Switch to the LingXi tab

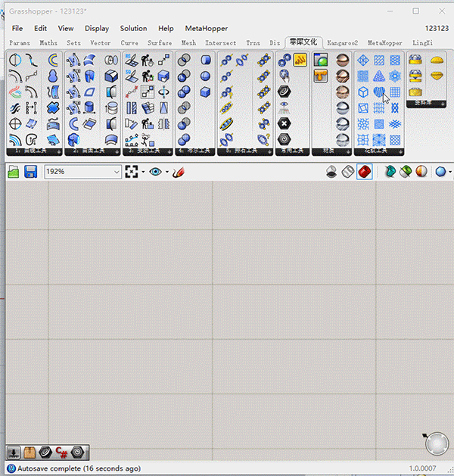click(422, 43)
